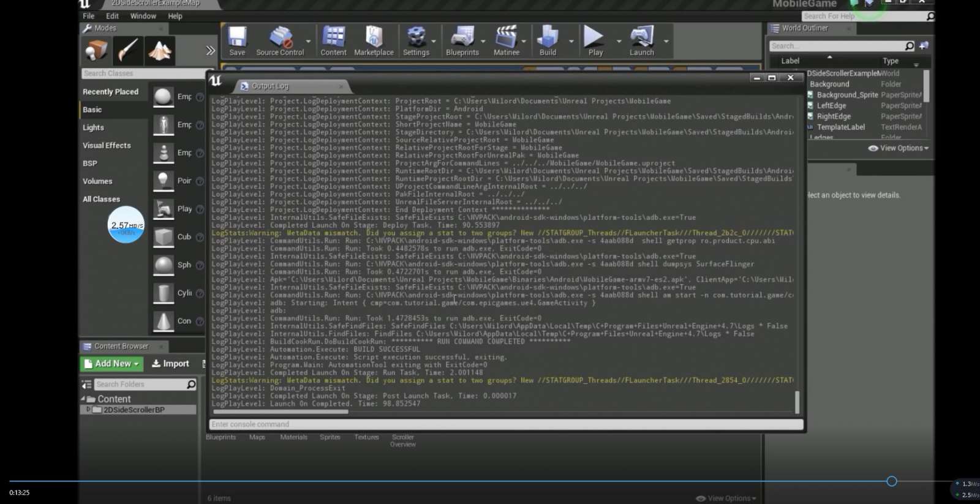Screen dimensions: 980x504
Task: Expand the 2DSideScrollerBP folder
Action: (x=88, y=410)
